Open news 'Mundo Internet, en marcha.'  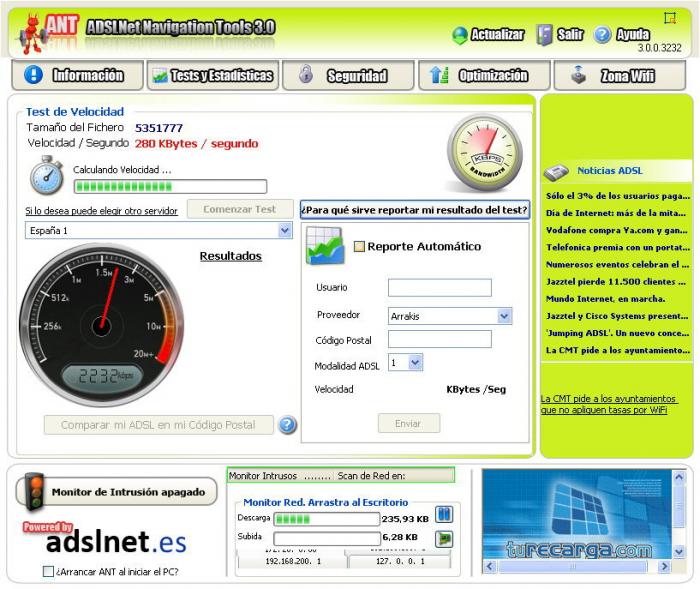click(x=605, y=299)
